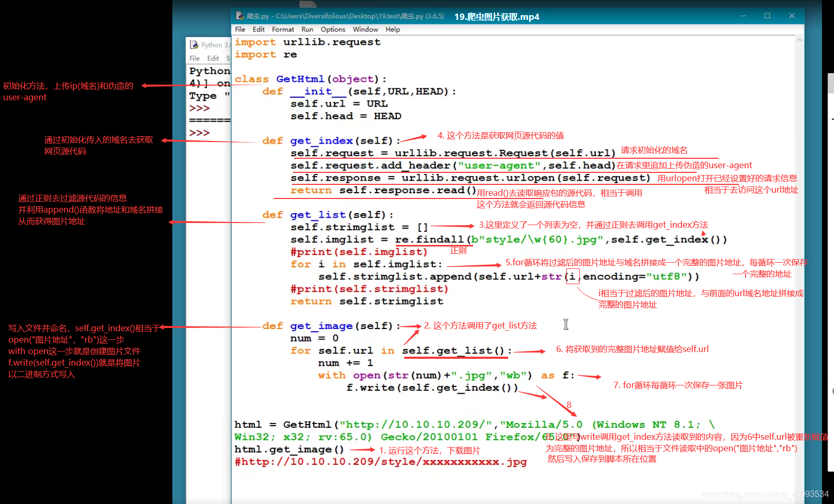Open the Format menu

pyautogui.click(x=283, y=29)
